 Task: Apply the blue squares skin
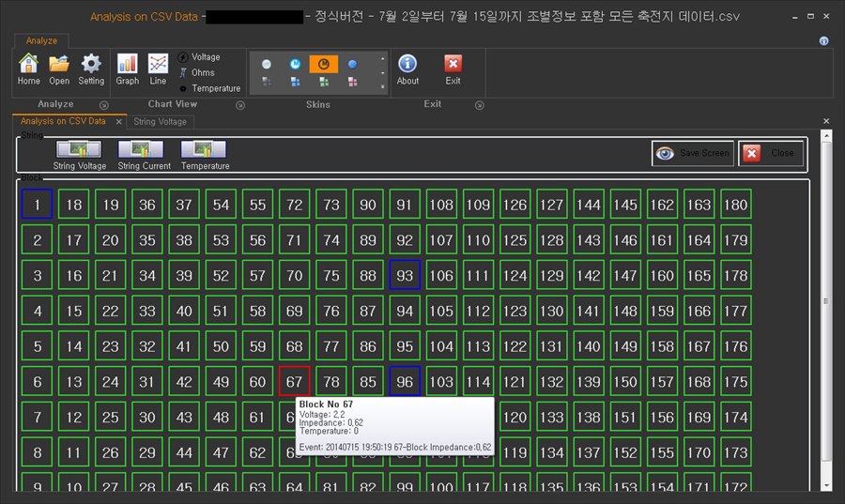[295, 82]
